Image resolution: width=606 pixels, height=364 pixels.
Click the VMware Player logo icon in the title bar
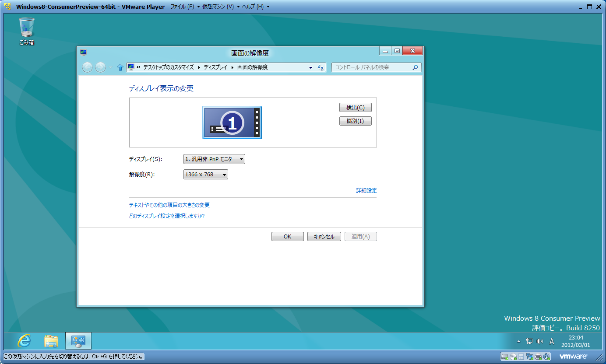point(7,7)
